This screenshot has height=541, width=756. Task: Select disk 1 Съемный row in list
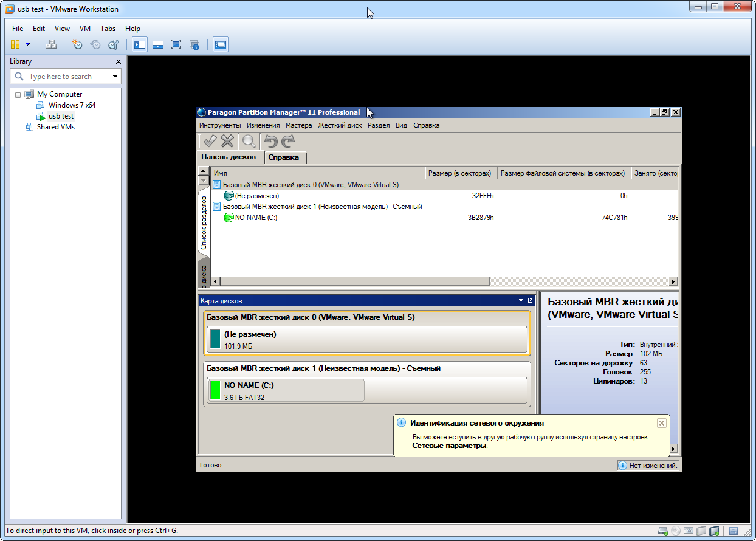[444, 207]
